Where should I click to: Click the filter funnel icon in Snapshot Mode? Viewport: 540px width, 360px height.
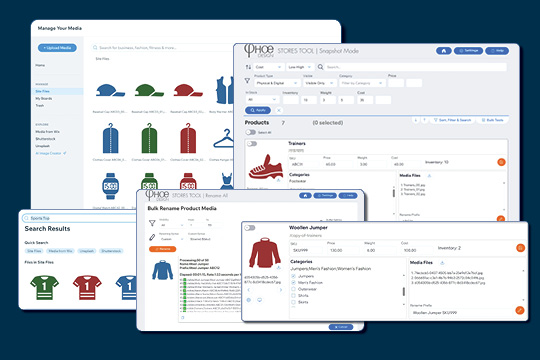pos(247,81)
